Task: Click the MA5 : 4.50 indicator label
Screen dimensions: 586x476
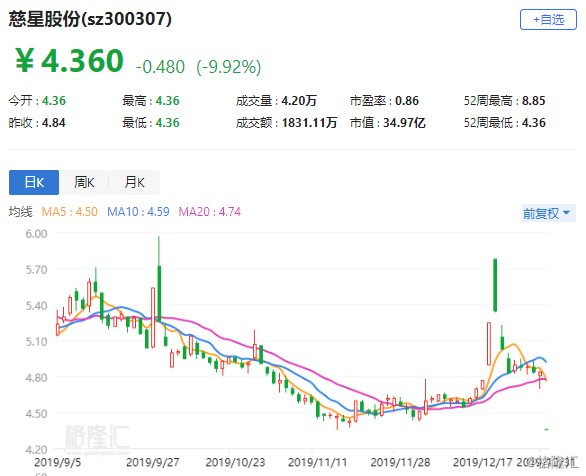Action: (x=70, y=212)
